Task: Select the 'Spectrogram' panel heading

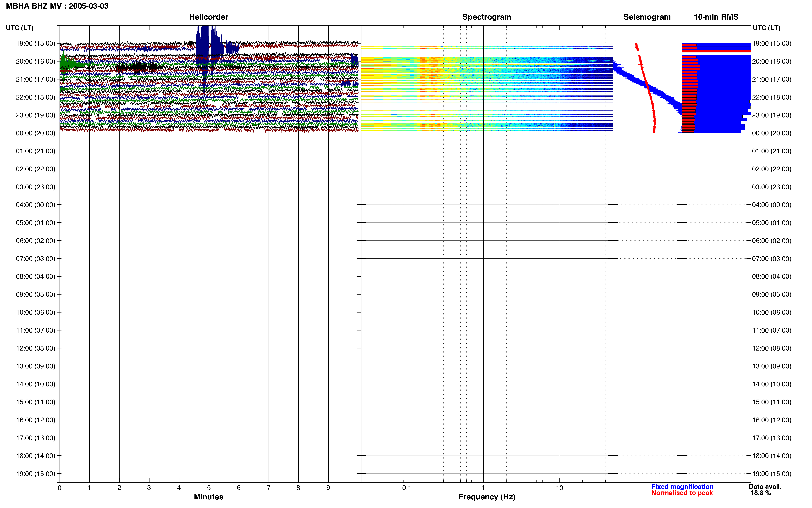Action: (487, 17)
